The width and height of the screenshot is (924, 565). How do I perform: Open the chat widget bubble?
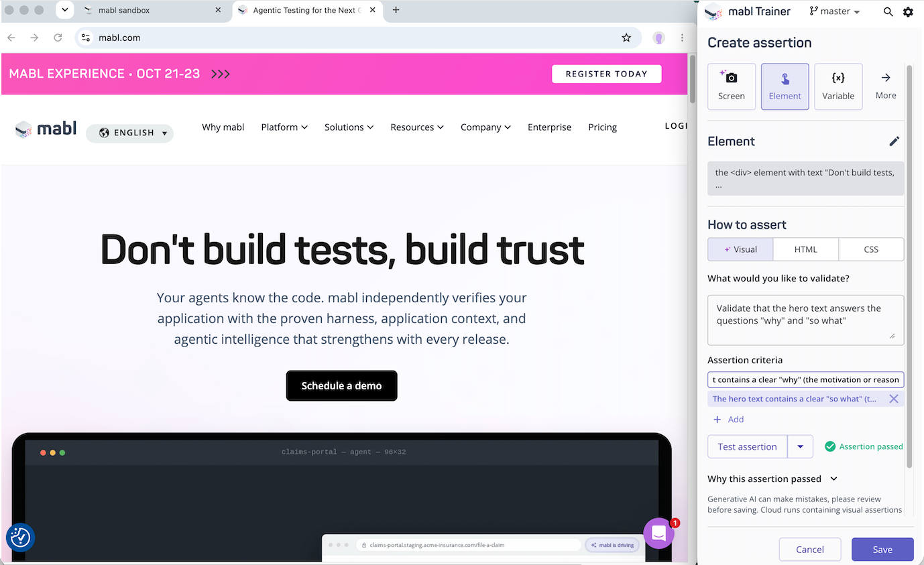pyautogui.click(x=658, y=533)
